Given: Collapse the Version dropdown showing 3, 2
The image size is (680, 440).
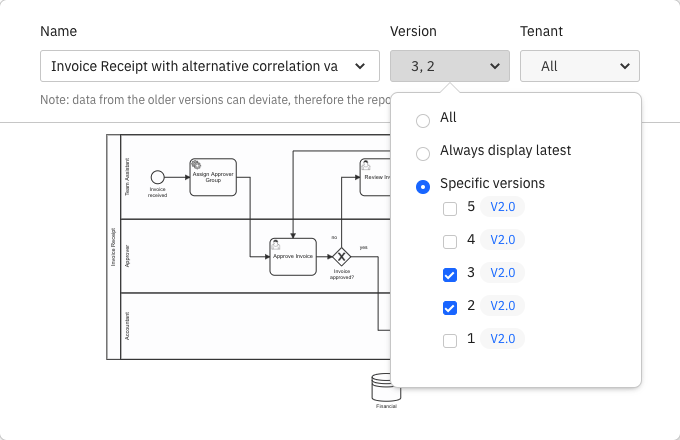Looking at the screenshot, I should click(450, 66).
